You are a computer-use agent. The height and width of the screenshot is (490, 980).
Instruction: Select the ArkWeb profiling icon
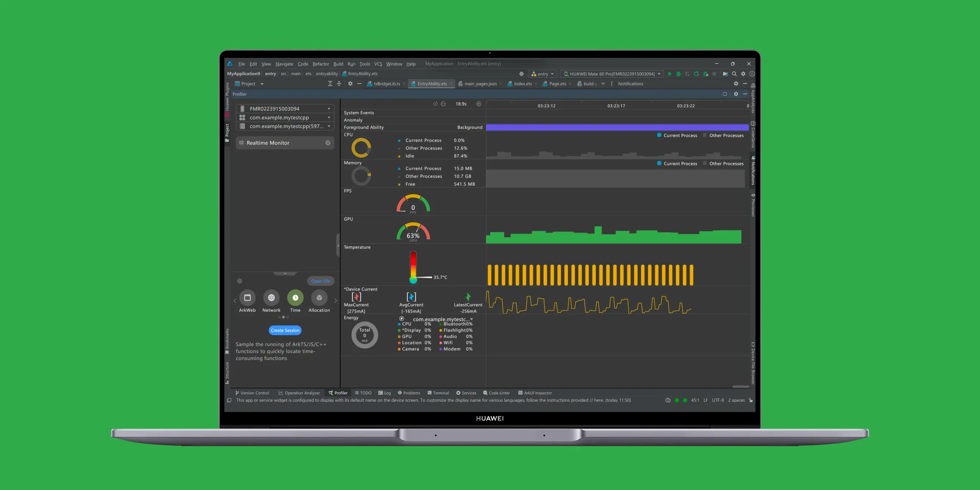pyautogui.click(x=247, y=297)
